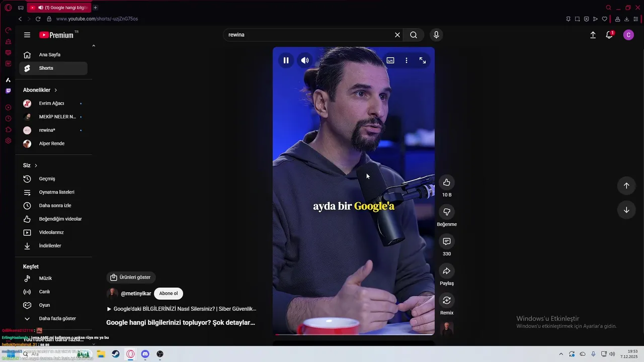
Task: Open the 330 comments panel
Action: point(447,241)
